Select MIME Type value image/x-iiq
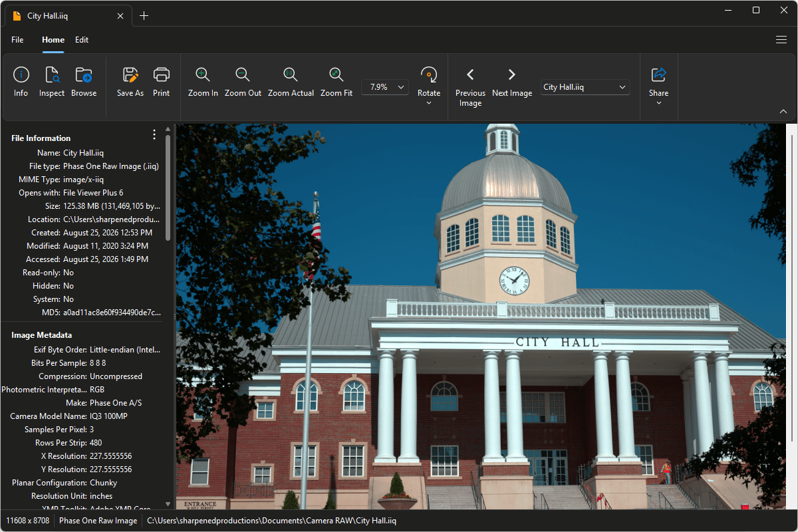Viewport: 798px width, 532px height. point(84,180)
